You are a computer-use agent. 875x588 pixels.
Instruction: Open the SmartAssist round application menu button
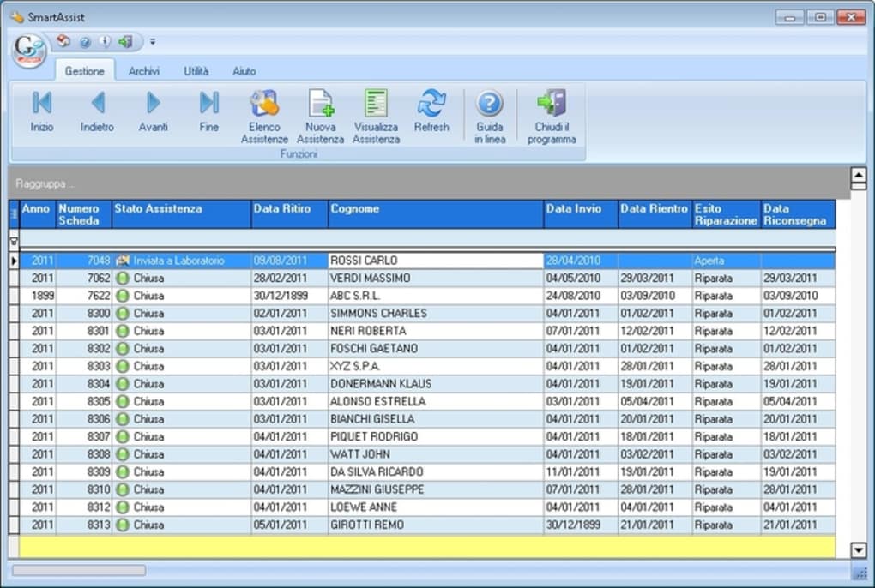29,51
